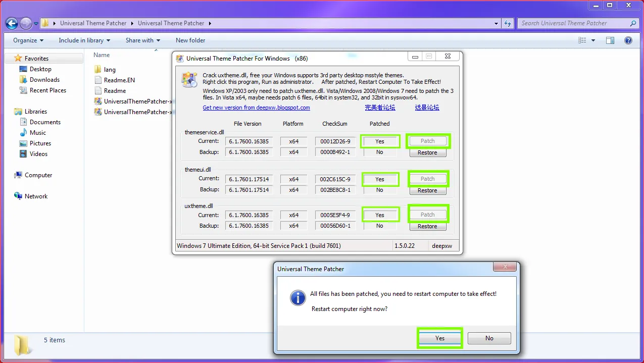Image resolution: width=644 pixels, height=363 pixels.
Task: Click Universal Theme Patcher root breadcrumb segment
Action: pos(93,23)
